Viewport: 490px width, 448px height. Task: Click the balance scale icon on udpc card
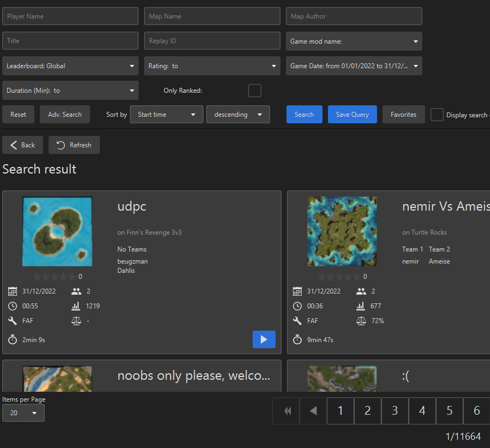pyautogui.click(x=76, y=320)
